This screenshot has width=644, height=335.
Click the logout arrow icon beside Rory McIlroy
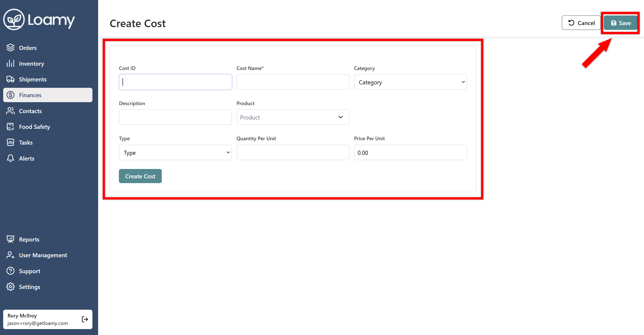tap(85, 319)
